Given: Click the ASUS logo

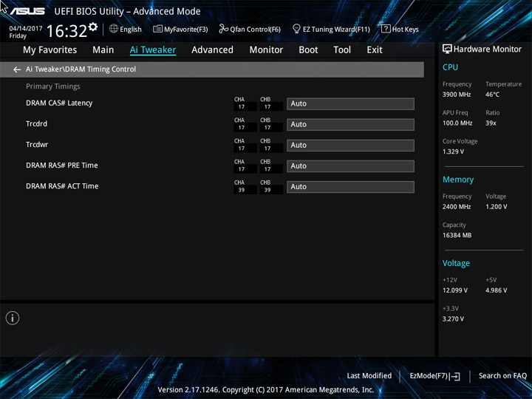Looking at the screenshot, I should [x=27, y=11].
